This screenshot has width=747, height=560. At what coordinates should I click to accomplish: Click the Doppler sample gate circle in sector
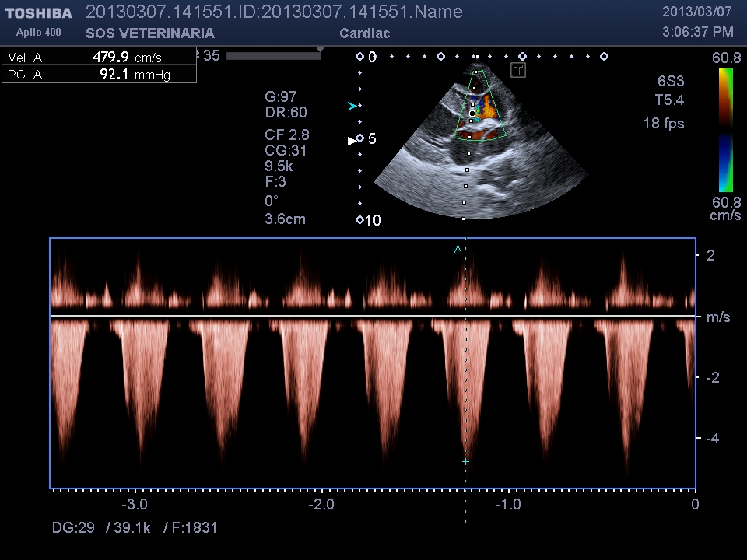(472, 114)
